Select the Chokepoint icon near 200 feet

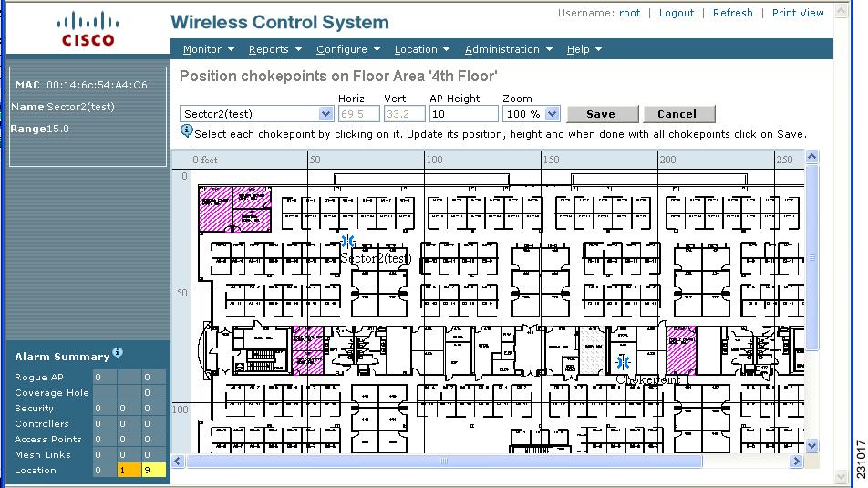pyautogui.click(x=623, y=362)
